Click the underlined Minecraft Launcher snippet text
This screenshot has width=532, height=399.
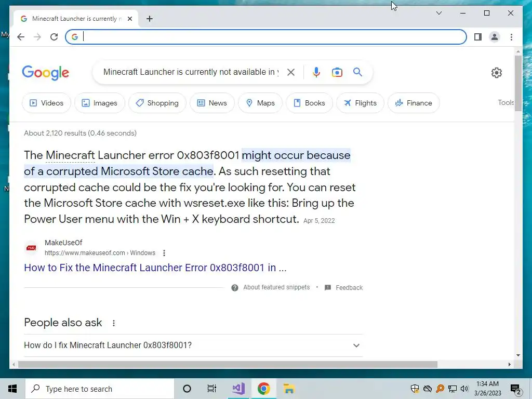(x=70, y=155)
